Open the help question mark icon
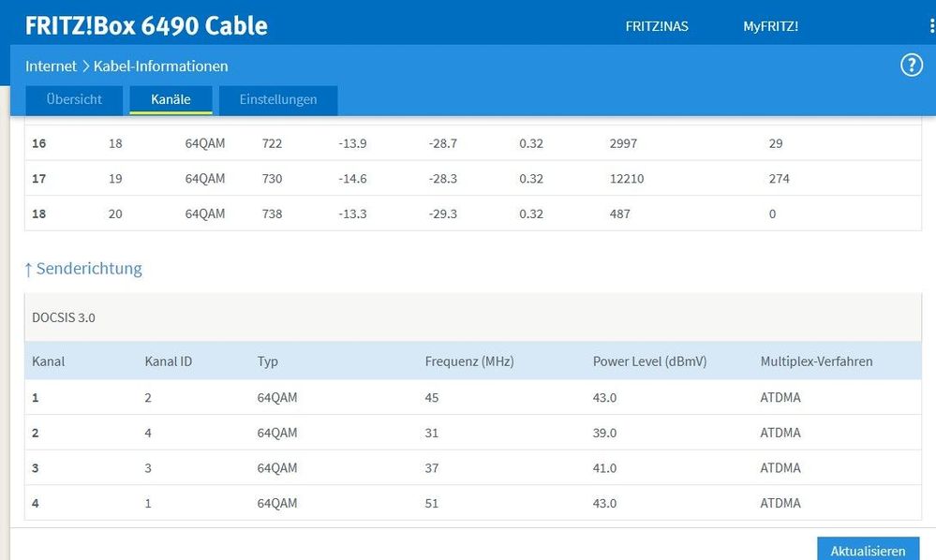 pyautogui.click(x=911, y=65)
